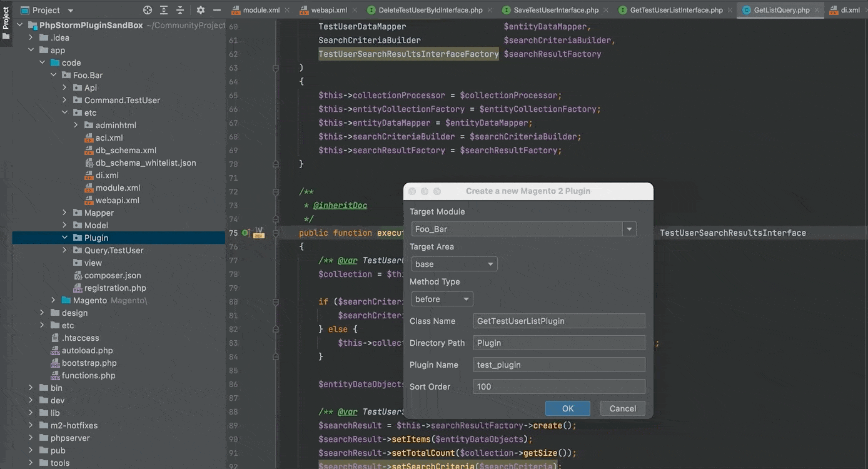This screenshot has width=868, height=469.
Task: Expand the Mapper folder in the tree
Action: pos(64,213)
